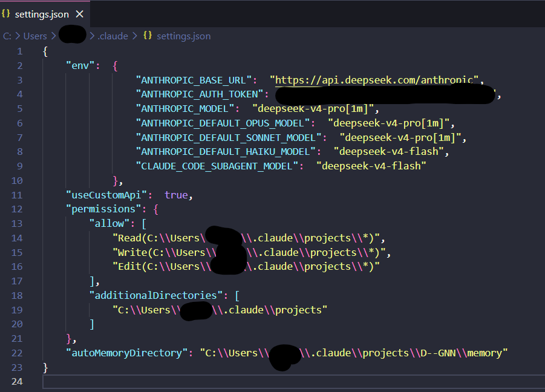Image resolution: width=545 pixels, height=392 pixels.
Task: Click the additionalDirectories path on line 19
Action: click(x=220, y=310)
